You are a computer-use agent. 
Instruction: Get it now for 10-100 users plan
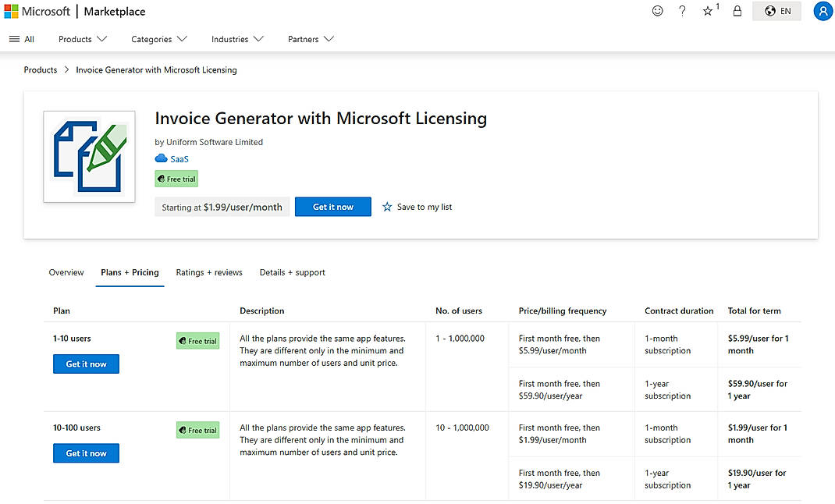(87, 453)
